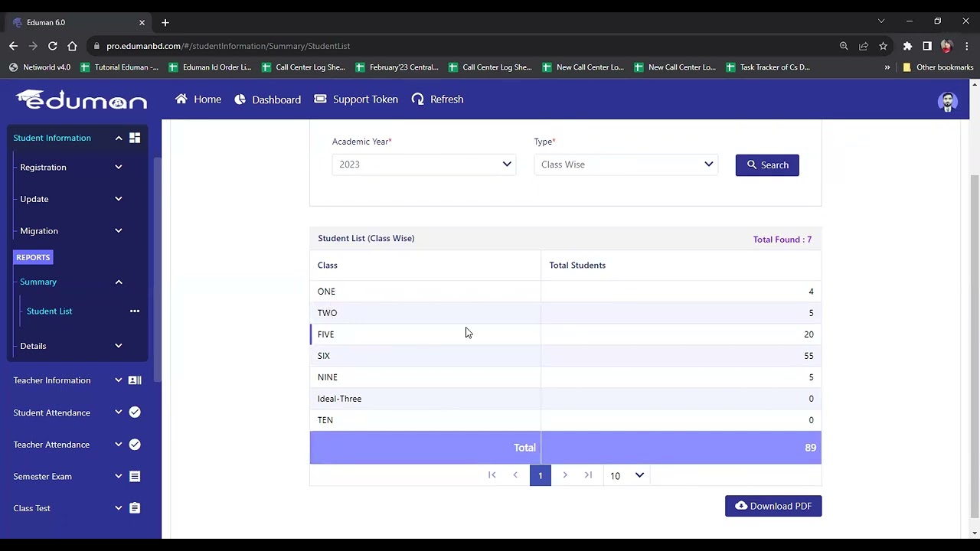Open the Teacher Information ID card icon
980x551 pixels.
click(135, 380)
